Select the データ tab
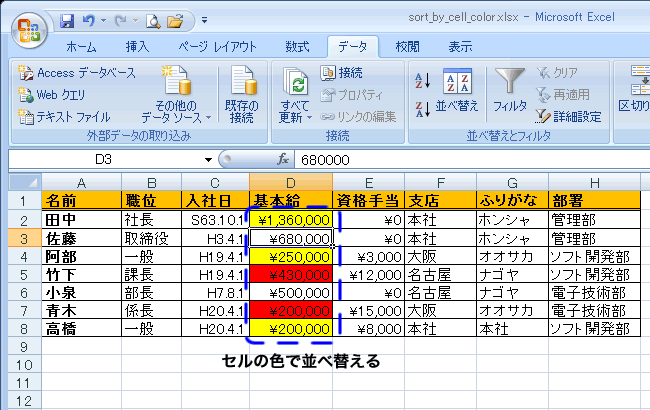650x410 pixels. [352, 47]
